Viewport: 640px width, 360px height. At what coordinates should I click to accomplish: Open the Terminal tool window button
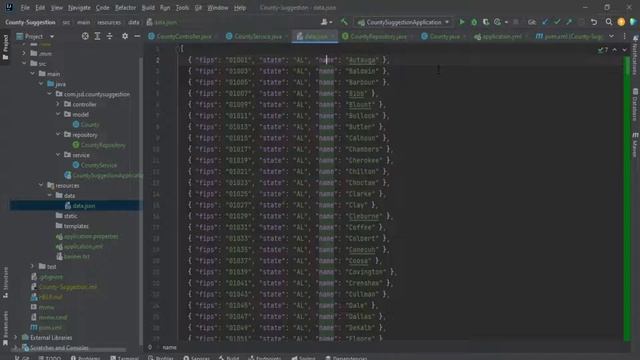[124, 358]
